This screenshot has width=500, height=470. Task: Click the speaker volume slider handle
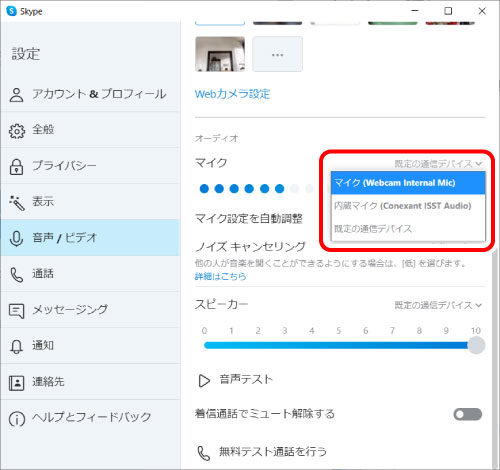476,345
